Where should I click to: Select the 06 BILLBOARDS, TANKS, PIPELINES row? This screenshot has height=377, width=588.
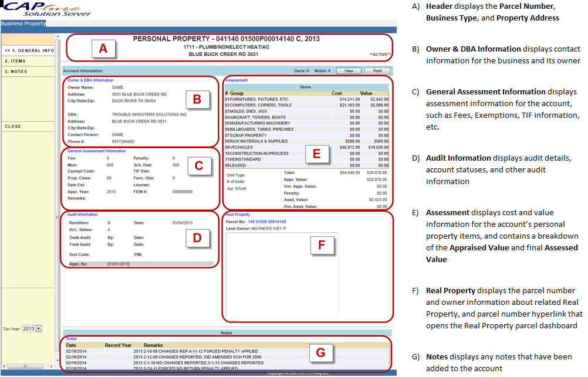(x=306, y=130)
